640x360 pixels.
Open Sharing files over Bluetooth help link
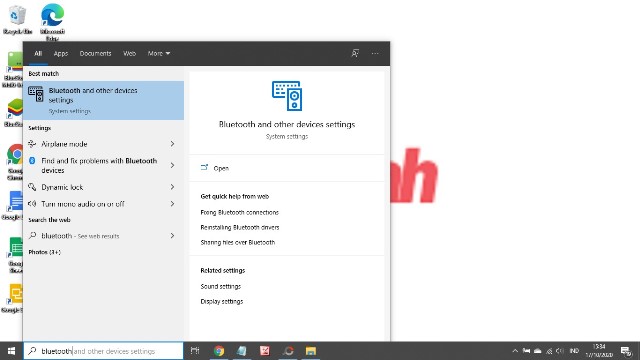click(238, 242)
